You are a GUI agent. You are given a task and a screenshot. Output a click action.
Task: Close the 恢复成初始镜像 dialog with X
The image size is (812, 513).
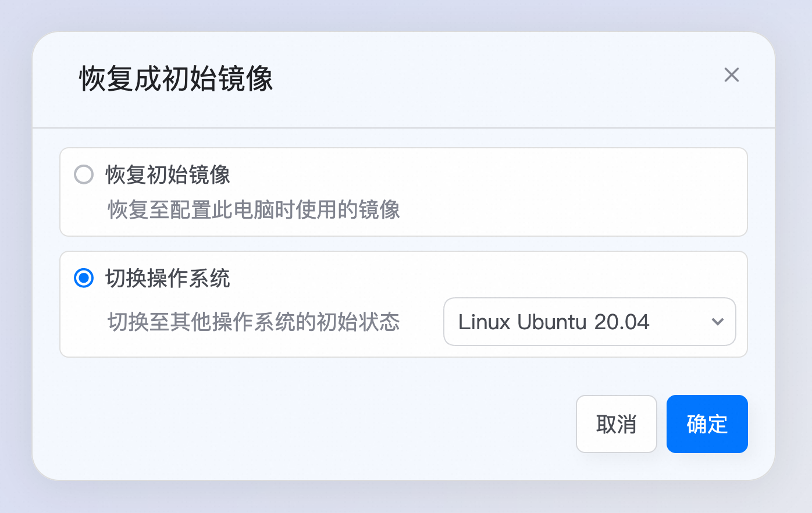[731, 75]
